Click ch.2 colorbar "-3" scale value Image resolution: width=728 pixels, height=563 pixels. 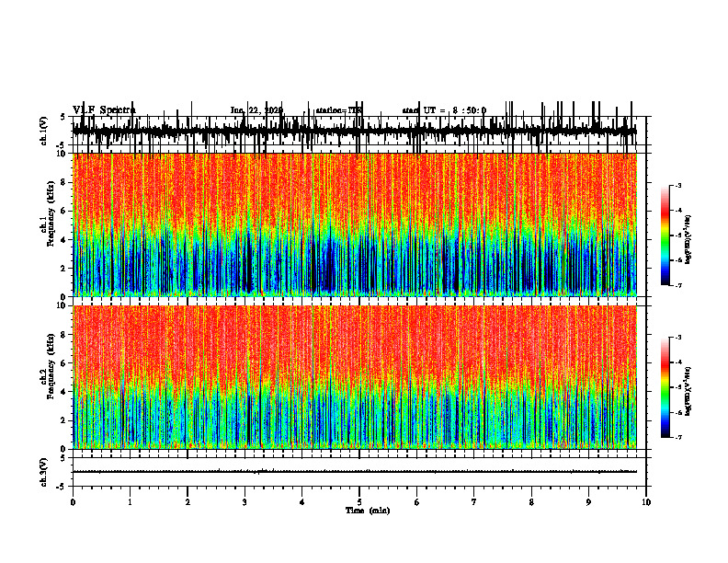tap(678, 338)
